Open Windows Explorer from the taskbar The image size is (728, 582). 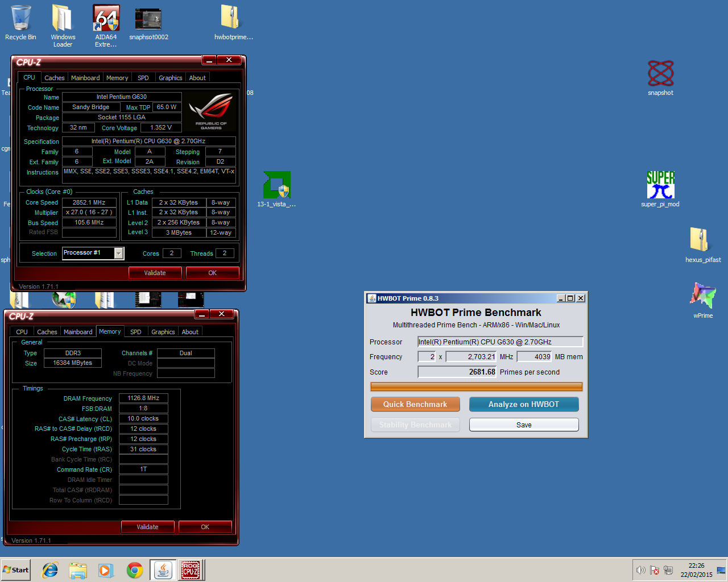pyautogui.click(x=78, y=570)
